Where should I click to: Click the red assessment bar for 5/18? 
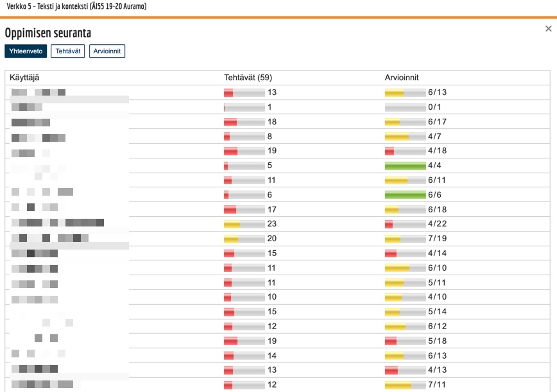[x=405, y=341]
